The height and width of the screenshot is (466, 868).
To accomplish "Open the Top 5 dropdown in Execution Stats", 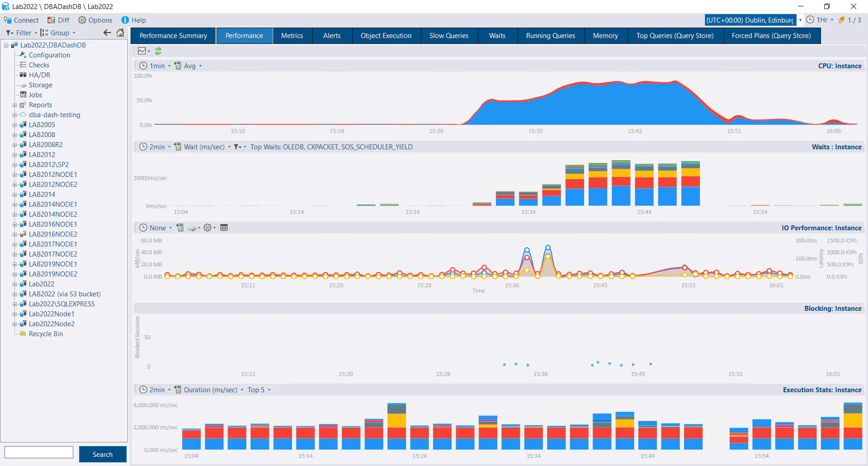I will pos(259,390).
